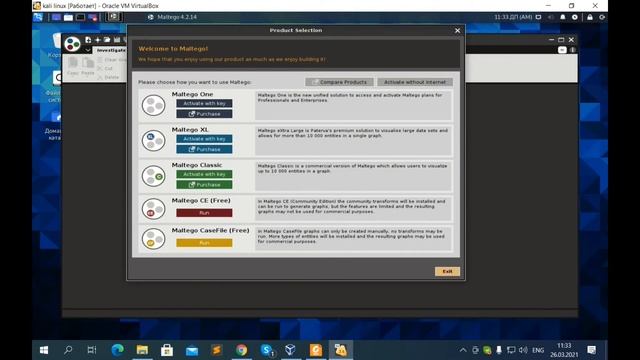640x360 pixels.
Task: Click Purchase under Maltego One
Action: pos(204,114)
